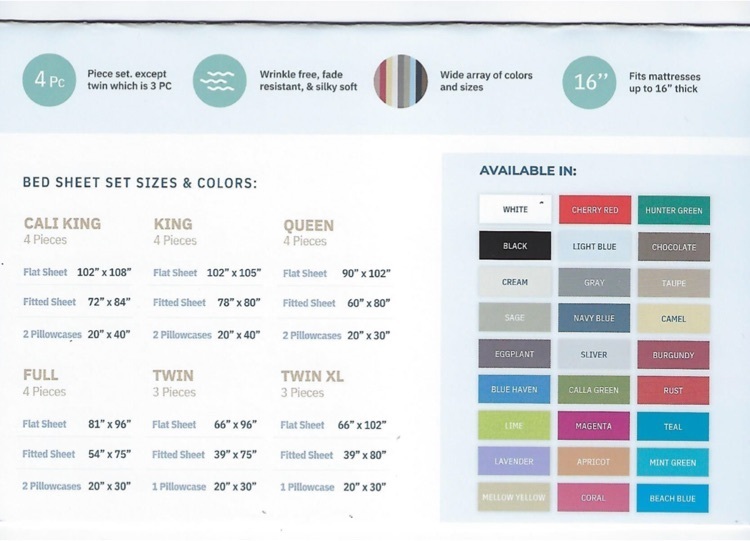Image resolution: width=750 pixels, height=541 pixels.
Task: Click the striped color array circle icon
Action: coord(400,81)
